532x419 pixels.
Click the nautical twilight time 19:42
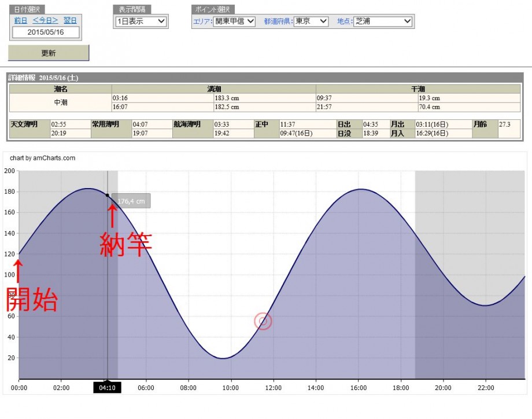tap(221, 133)
